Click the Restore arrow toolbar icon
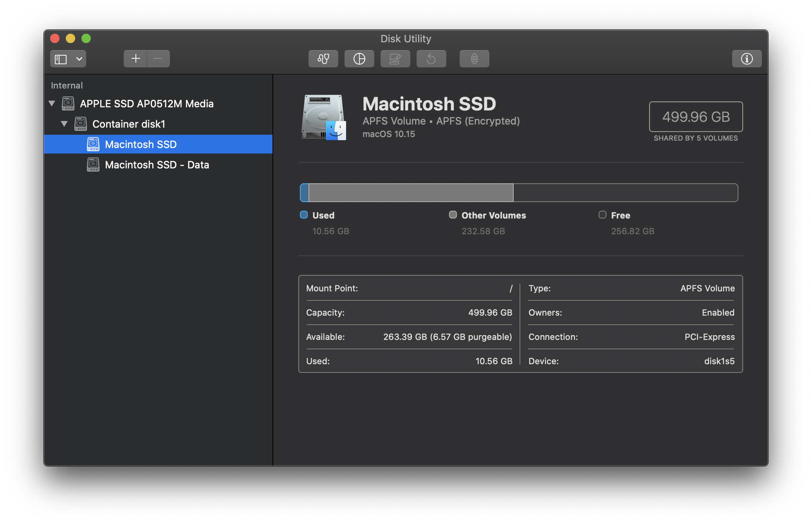Viewport: 812px width, 524px height. tap(431, 59)
